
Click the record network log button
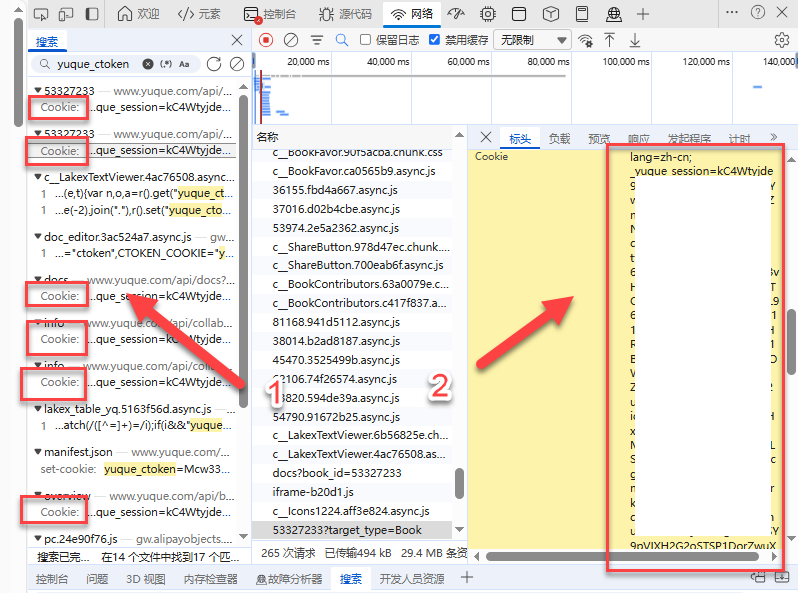click(x=266, y=40)
